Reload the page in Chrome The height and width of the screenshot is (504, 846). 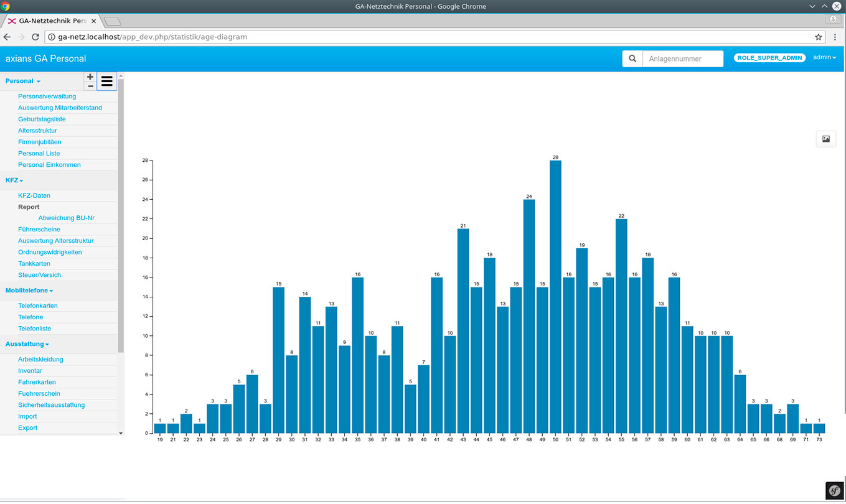(x=35, y=37)
